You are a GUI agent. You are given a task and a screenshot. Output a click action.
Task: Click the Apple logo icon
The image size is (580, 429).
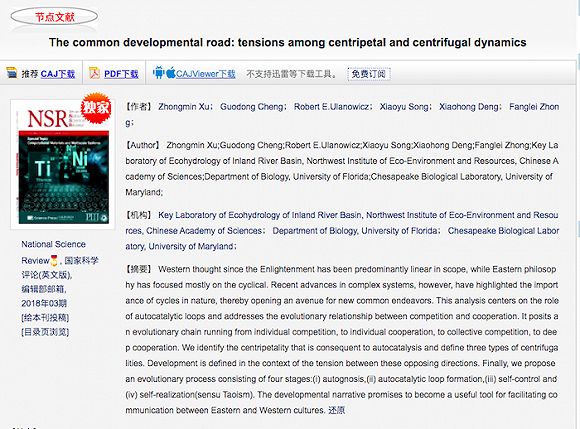click(171, 72)
